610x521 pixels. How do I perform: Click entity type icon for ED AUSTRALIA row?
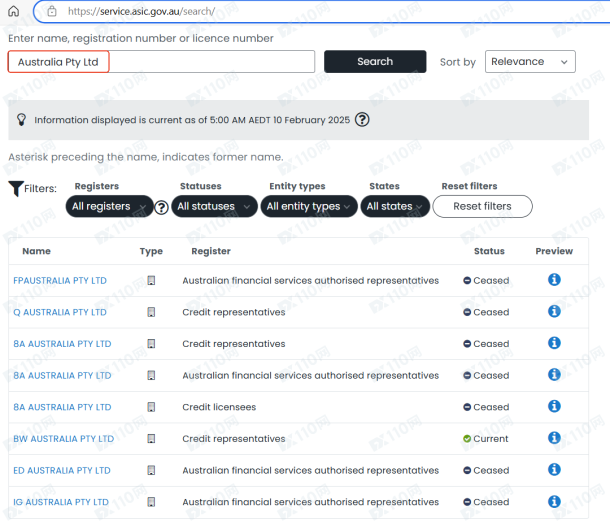tap(151, 470)
